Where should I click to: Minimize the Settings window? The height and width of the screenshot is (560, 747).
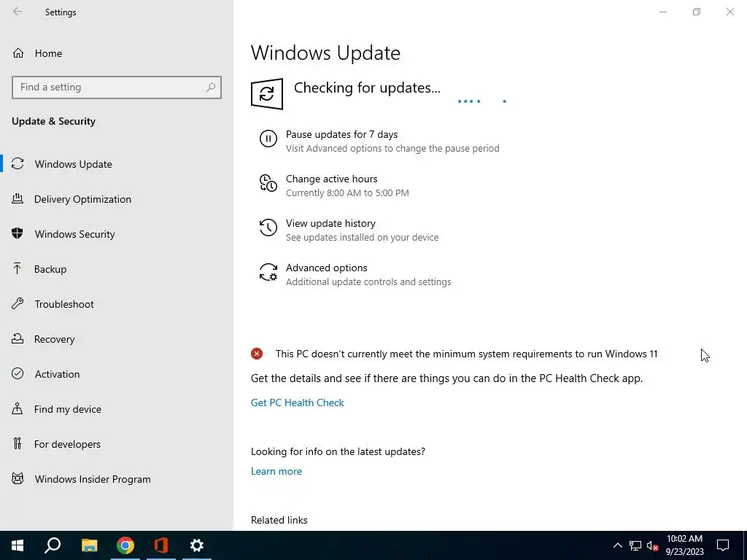click(663, 12)
